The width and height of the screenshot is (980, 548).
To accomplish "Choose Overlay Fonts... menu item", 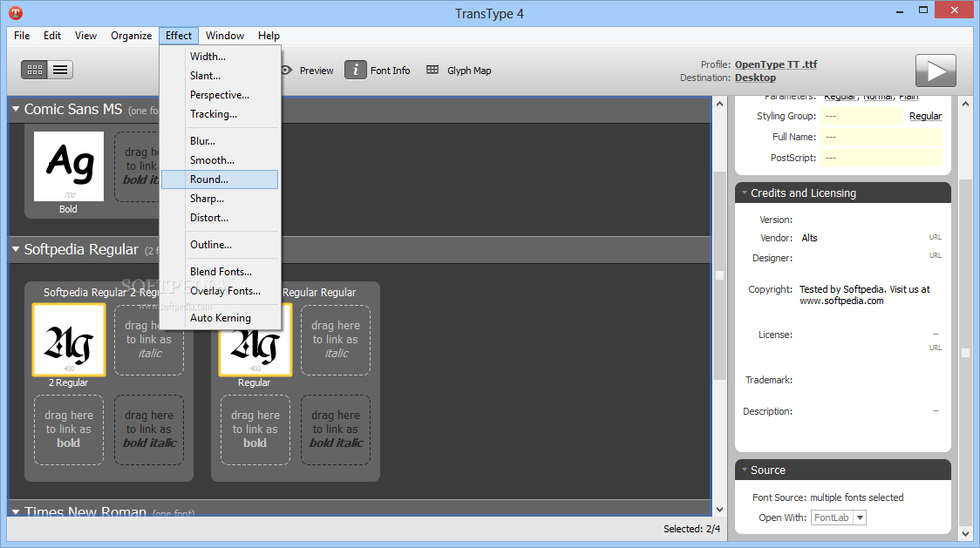I will (x=220, y=291).
